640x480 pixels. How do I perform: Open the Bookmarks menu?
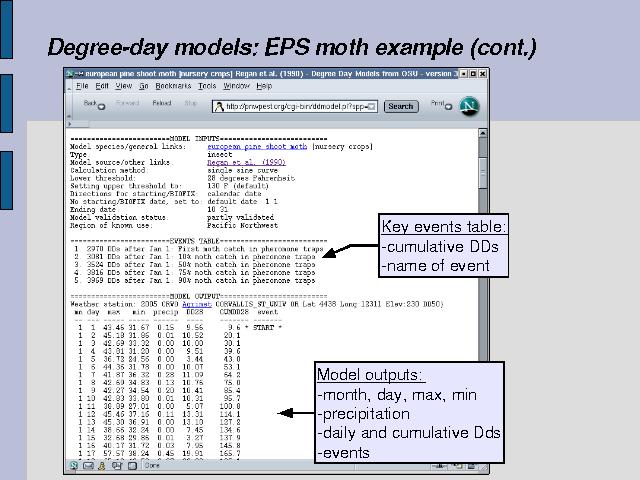coord(173,87)
